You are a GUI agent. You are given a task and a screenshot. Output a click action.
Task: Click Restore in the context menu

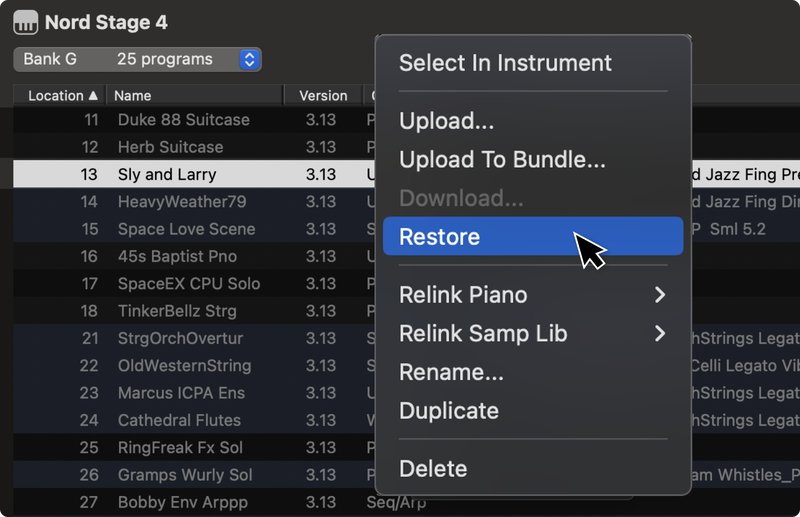(533, 236)
